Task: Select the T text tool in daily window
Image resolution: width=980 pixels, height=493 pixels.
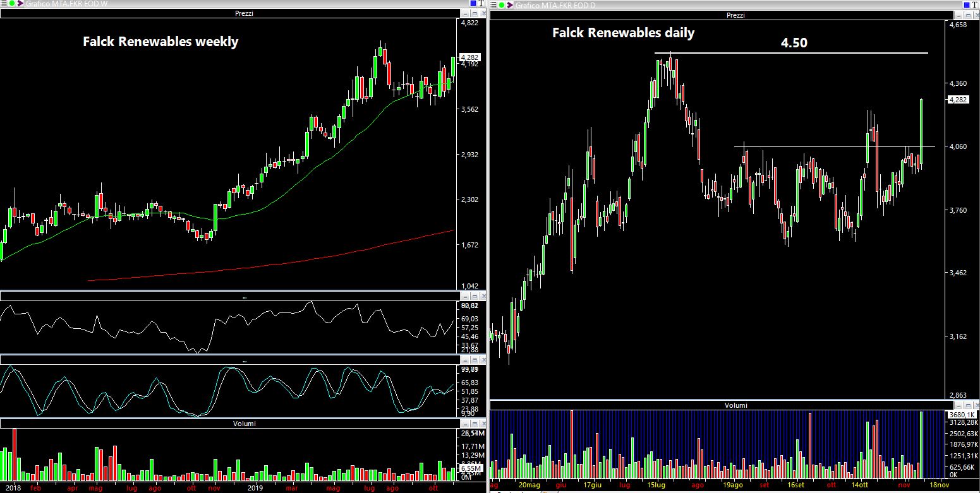Action: (x=975, y=5)
